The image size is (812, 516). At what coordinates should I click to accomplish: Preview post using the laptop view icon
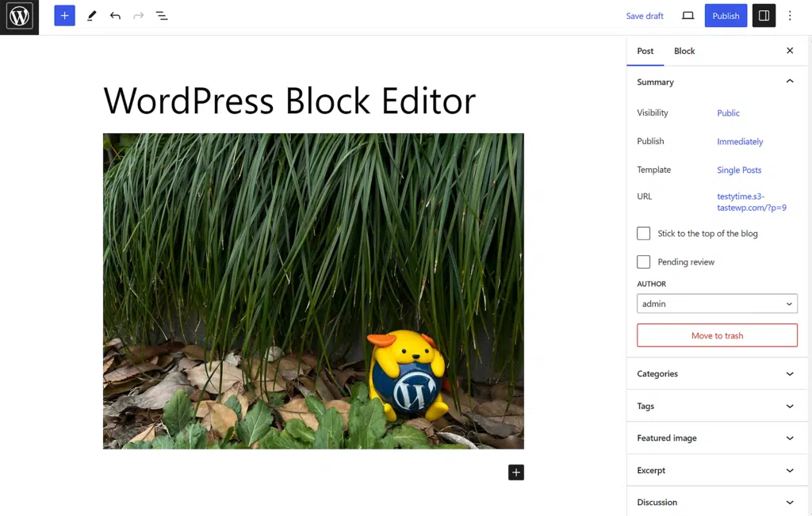coord(688,16)
